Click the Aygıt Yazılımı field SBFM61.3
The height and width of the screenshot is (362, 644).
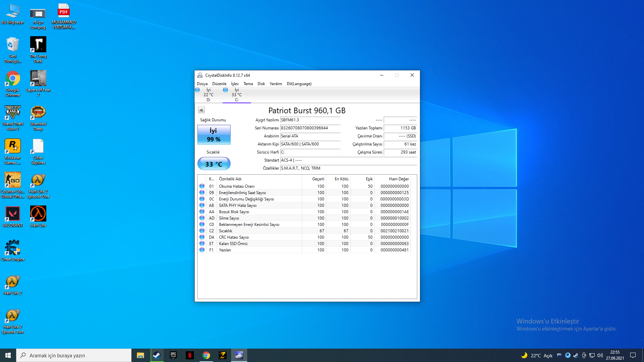tap(310, 120)
